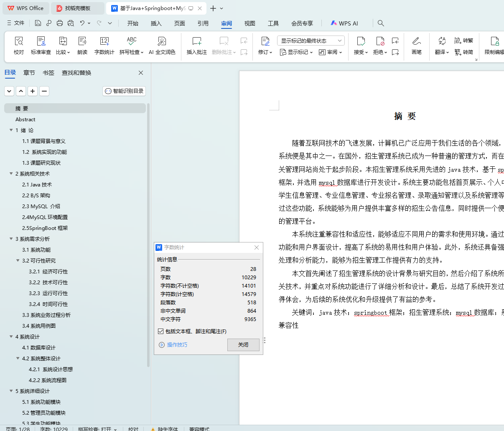The height and width of the screenshot is (431, 504).
Task: Open the 标准审查 review tool
Action: coord(41,46)
